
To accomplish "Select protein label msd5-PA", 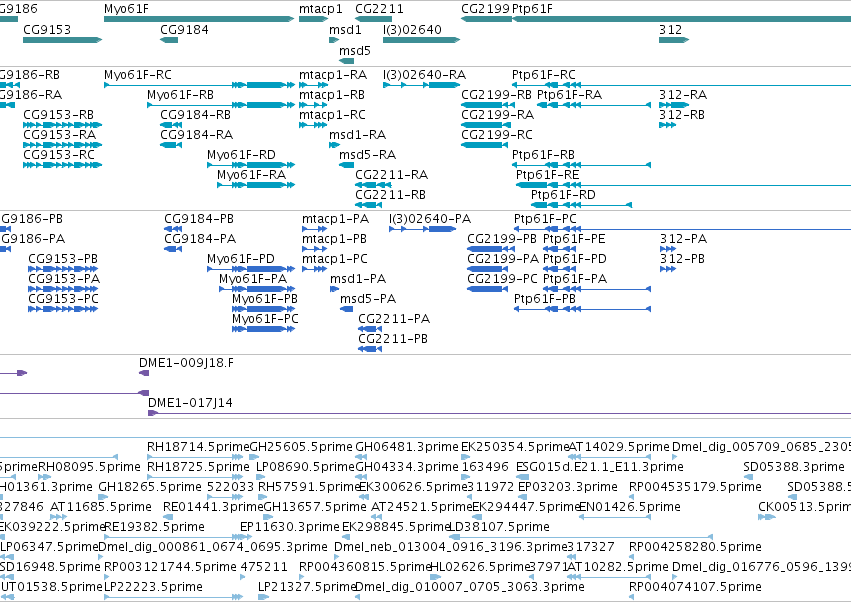I will [x=368, y=299].
